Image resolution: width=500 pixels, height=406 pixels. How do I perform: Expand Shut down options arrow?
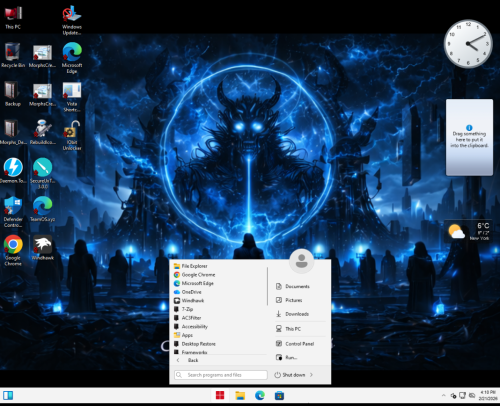click(x=311, y=375)
